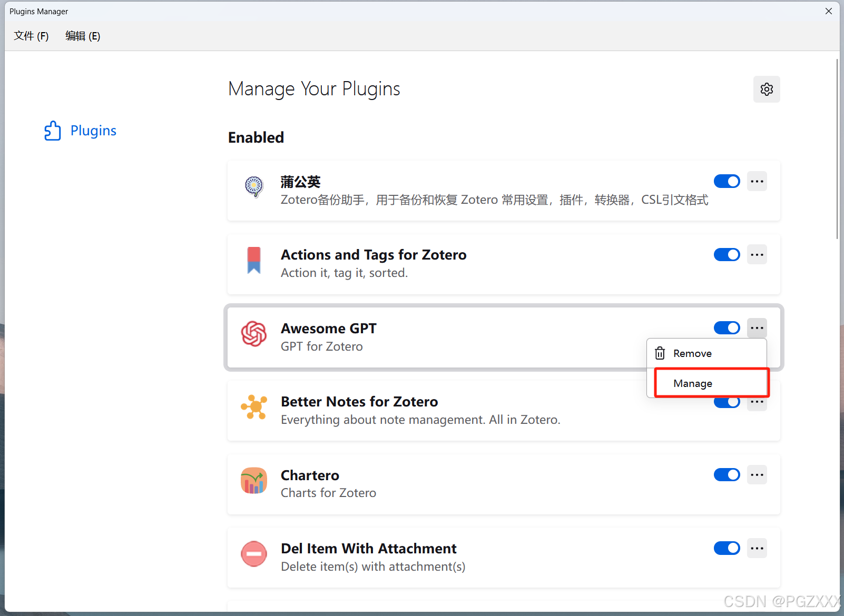
Task: Click the Del Item With Attachment icon
Action: 254,554
